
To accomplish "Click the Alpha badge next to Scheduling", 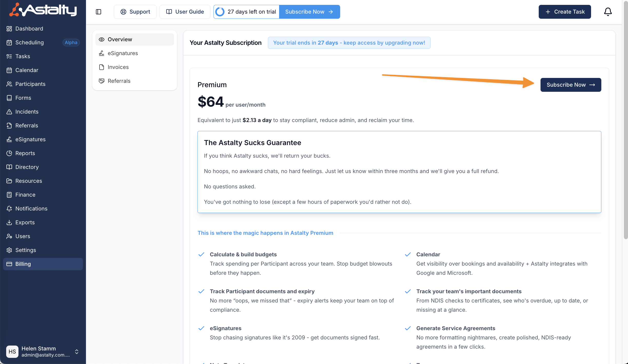I will [x=71, y=43].
